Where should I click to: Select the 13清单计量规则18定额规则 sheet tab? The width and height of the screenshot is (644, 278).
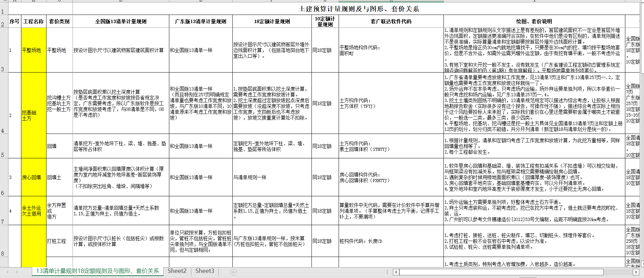click(97, 271)
